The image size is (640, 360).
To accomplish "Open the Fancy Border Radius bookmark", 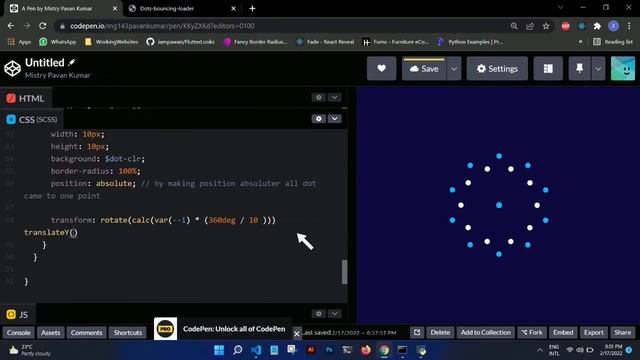I will [x=256, y=42].
